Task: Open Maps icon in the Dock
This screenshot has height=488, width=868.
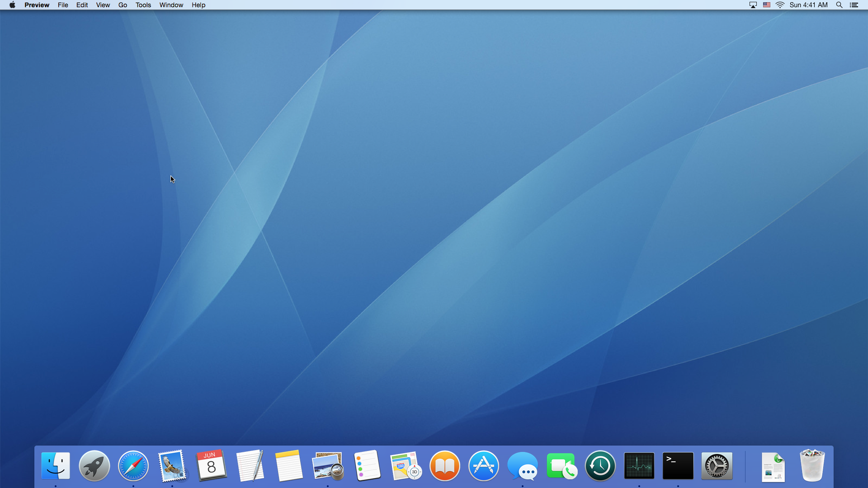Action: pos(406,465)
